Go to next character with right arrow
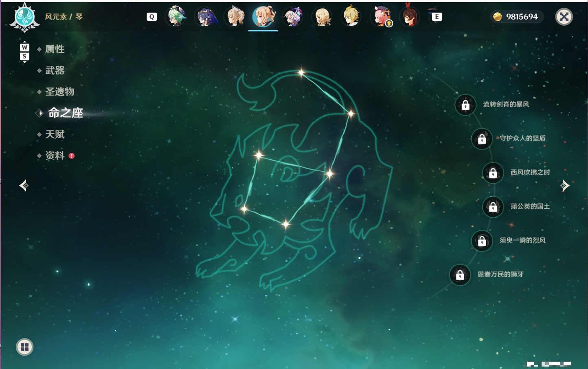This screenshot has height=369, width=588. coord(565,186)
